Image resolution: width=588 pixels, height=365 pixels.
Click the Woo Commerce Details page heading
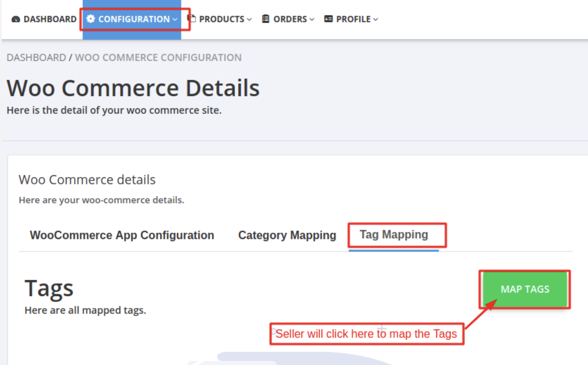pos(133,88)
